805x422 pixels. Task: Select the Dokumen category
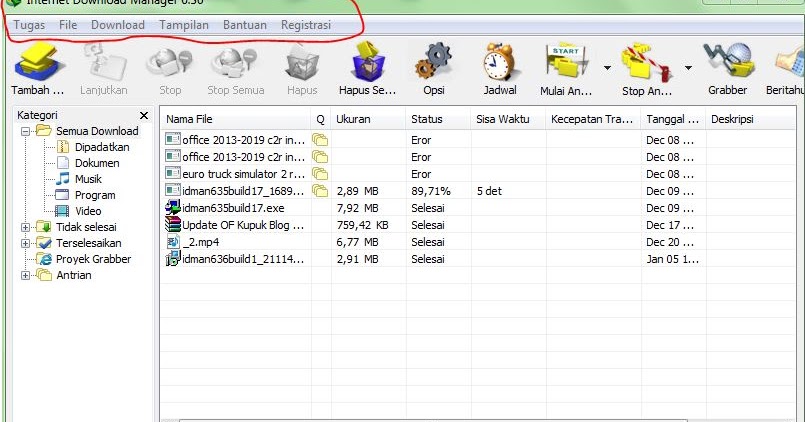(97, 163)
